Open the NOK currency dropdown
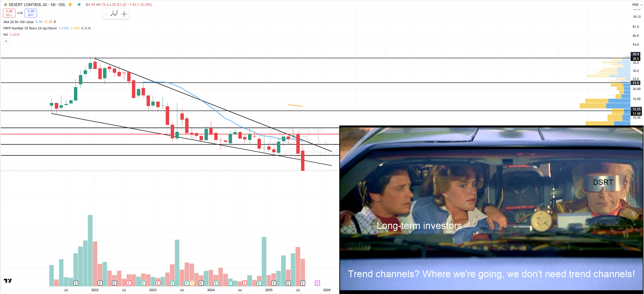This screenshot has height=294, width=644. pyautogui.click(x=637, y=4)
